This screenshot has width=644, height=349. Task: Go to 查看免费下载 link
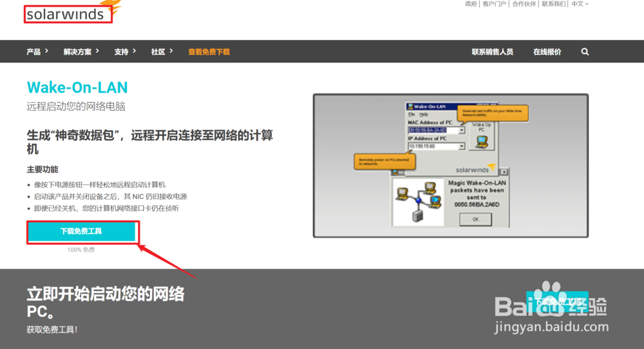[209, 52]
